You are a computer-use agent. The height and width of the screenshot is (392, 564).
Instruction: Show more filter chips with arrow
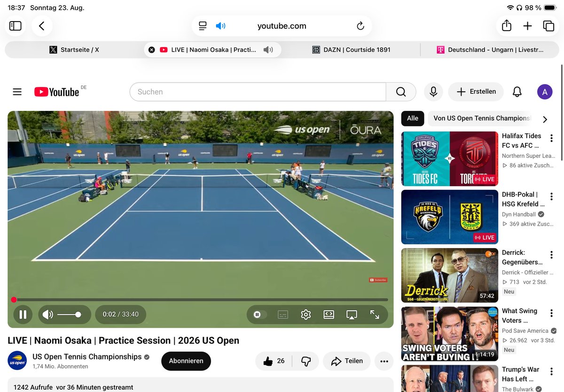(x=545, y=119)
